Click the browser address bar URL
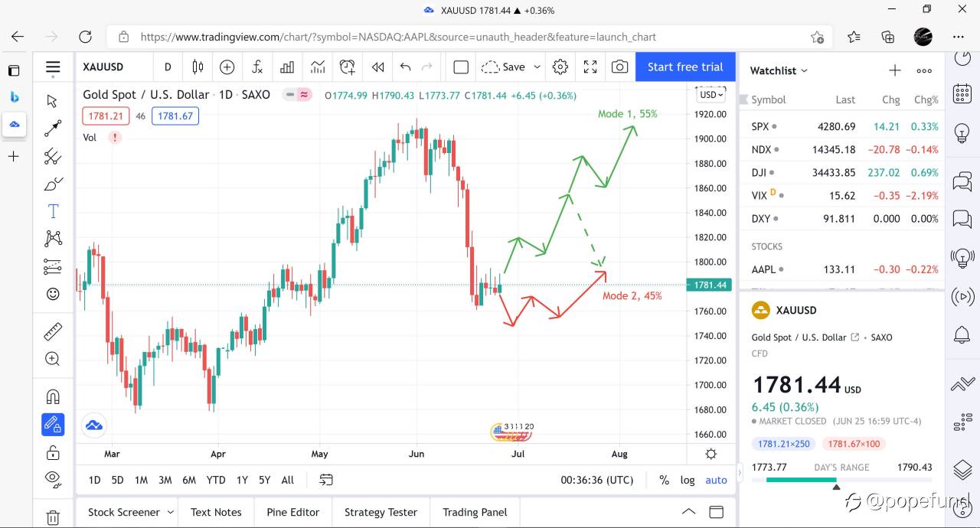Image resolution: width=980 pixels, height=528 pixels. click(398, 37)
